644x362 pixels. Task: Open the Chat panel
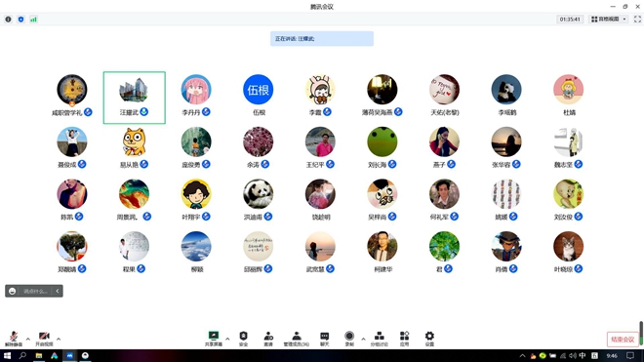[x=325, y=339]
